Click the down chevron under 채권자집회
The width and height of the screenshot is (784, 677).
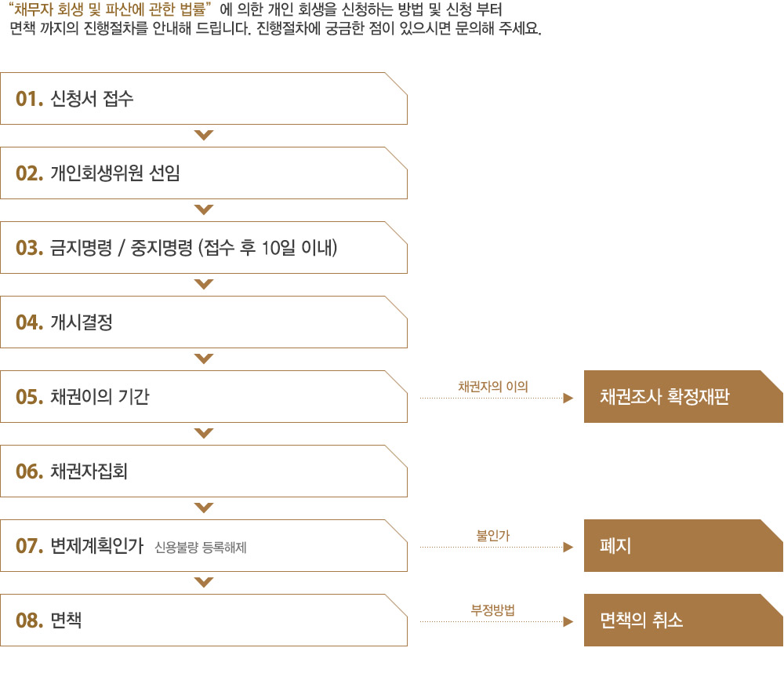tap(204, 508)
